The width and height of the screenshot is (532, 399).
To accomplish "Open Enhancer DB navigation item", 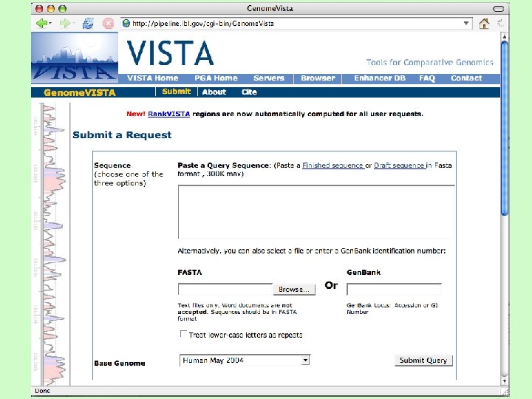I will coord(380,78).
